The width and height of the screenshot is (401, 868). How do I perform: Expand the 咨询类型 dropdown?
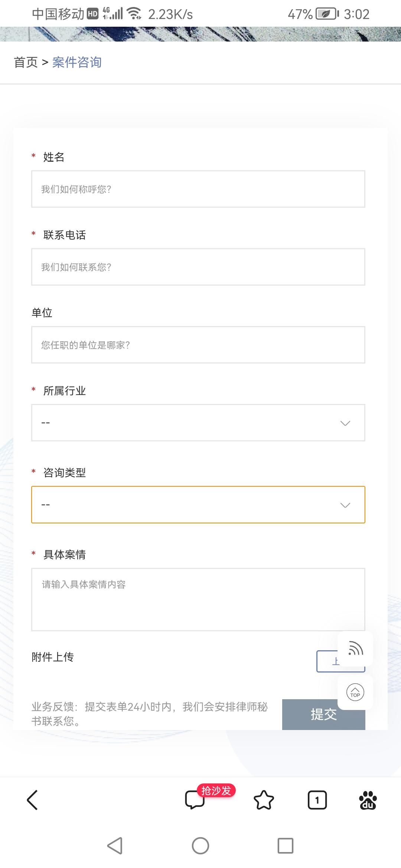(198, 505)
